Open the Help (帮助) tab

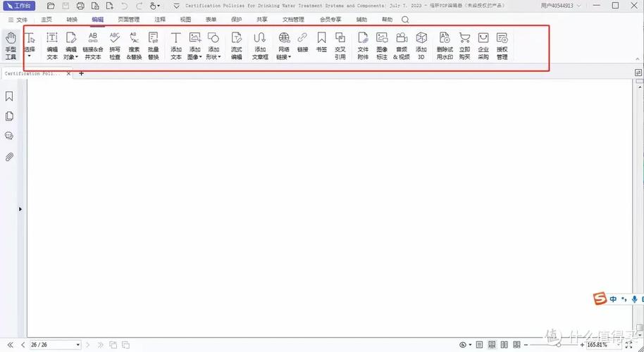tap(388, 20)
